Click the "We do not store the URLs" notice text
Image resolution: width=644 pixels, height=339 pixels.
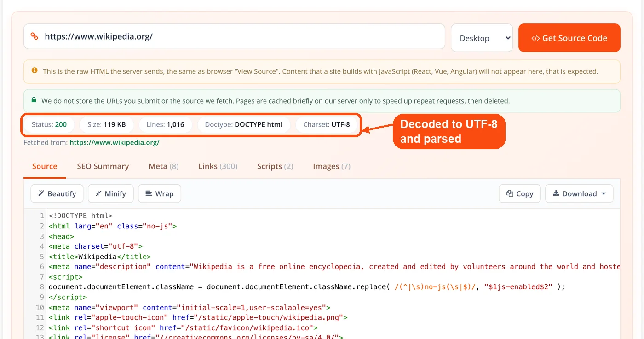click(276, 100)
